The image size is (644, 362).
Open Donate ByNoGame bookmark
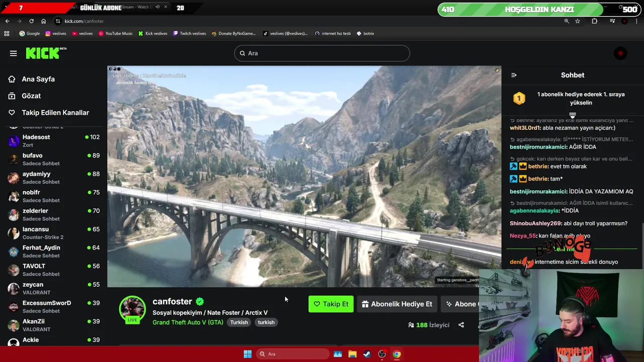tap(234, 34)
